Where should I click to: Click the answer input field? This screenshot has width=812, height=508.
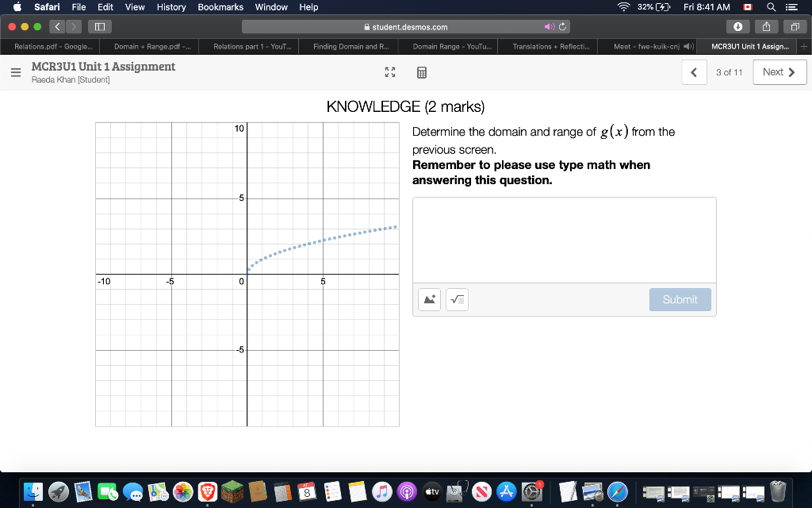tap(564, 238)
